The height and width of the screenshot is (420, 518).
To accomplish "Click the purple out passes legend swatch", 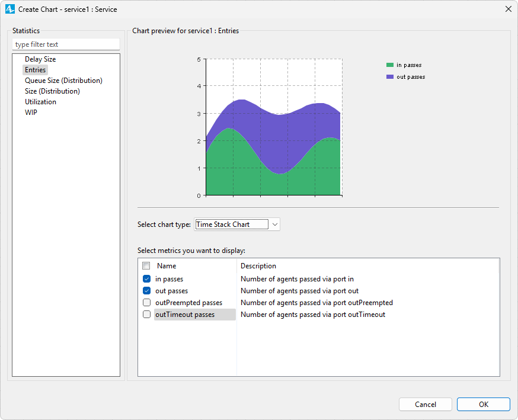I will coord(389,77).
